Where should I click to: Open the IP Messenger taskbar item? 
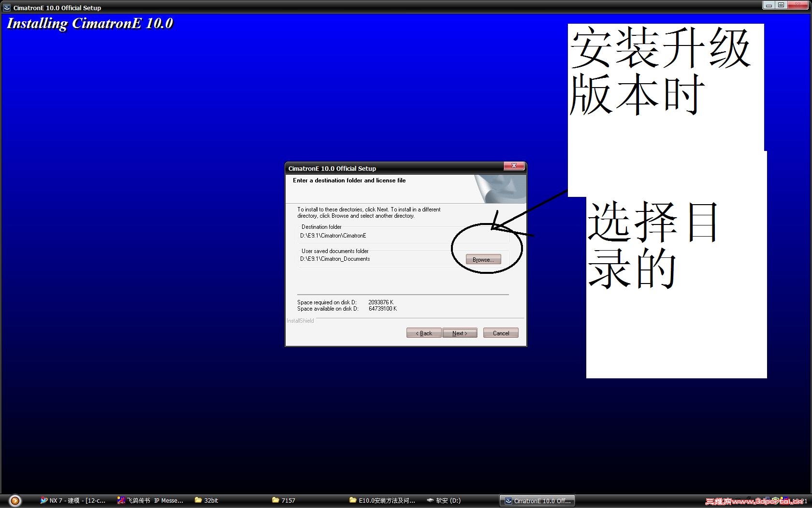150,501
